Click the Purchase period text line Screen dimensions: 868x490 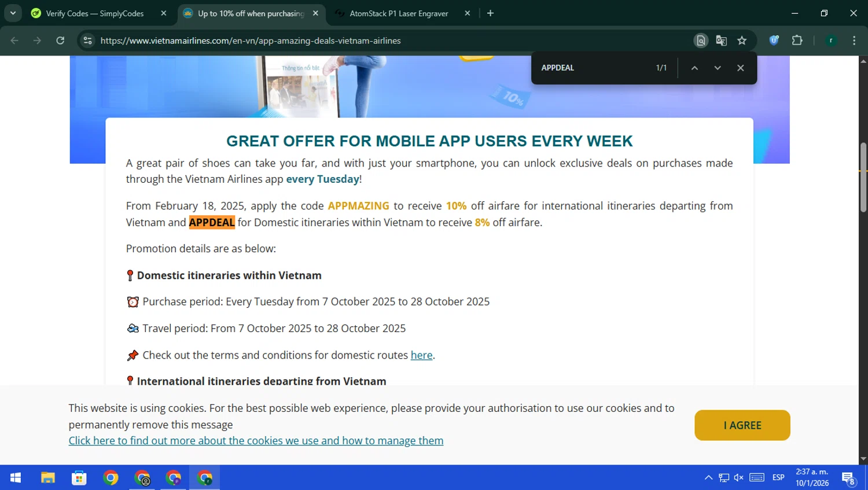click(x=316, y=302)
